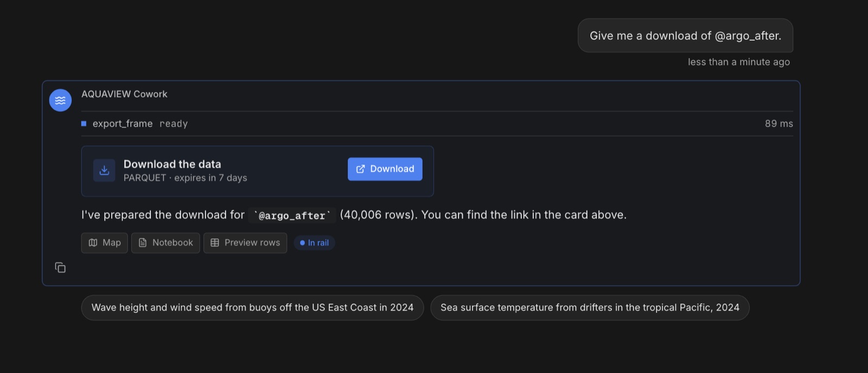Click the user message about @argo_after

pos(685,36)
